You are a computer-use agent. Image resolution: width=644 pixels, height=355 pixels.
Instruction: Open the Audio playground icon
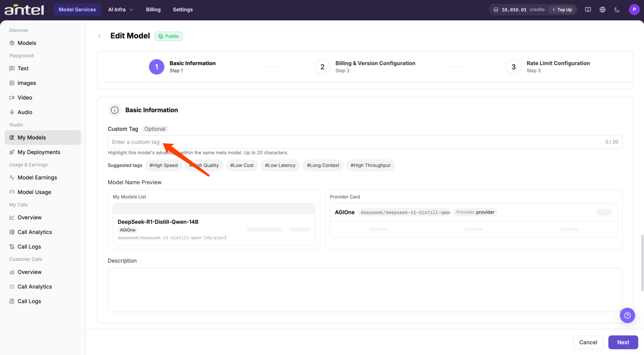pyautogui.click(x=12, y=112)
